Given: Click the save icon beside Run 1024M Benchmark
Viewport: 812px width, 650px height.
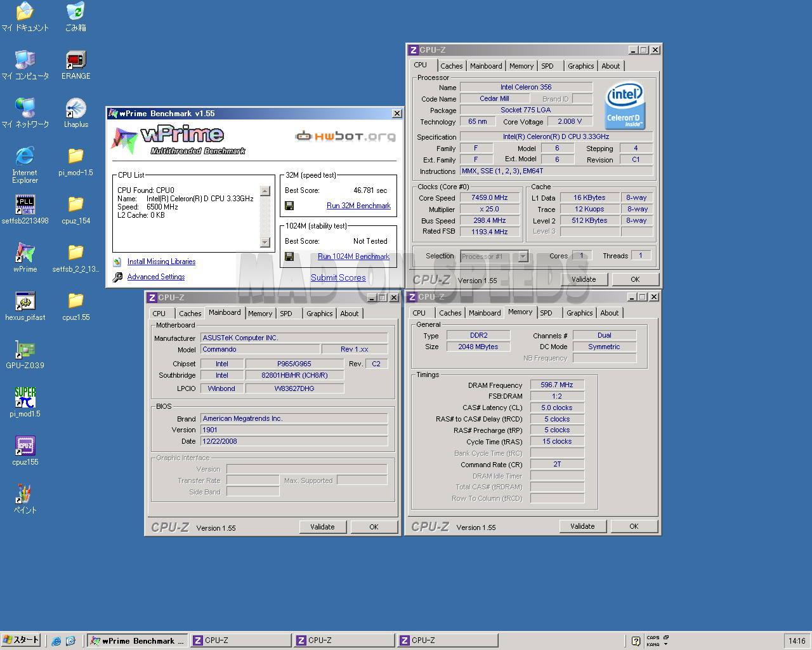Looking at the screenshot, I should (x=289, y=256).
